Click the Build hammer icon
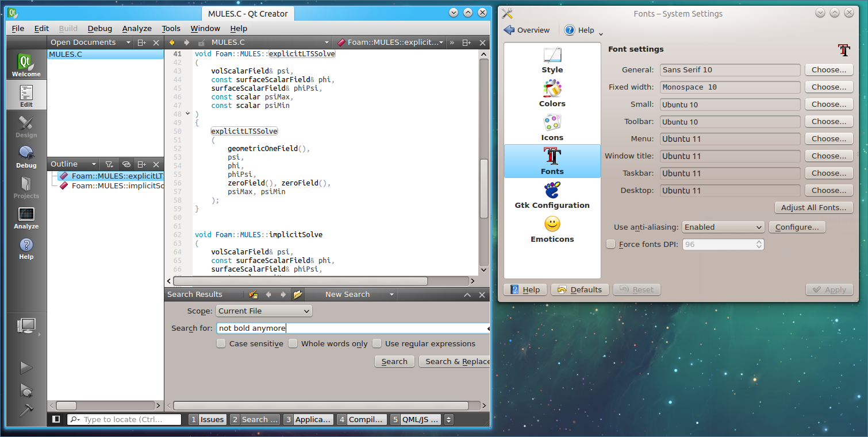The width and height of the screenshot is (868, 437). [26, 410]
